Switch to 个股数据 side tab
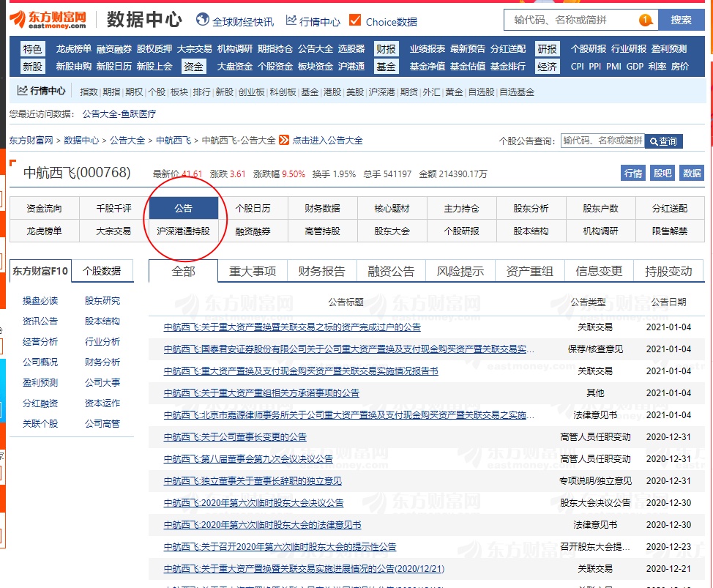The width and height of the screenshot is (713, 588). (x=102, y=271)
